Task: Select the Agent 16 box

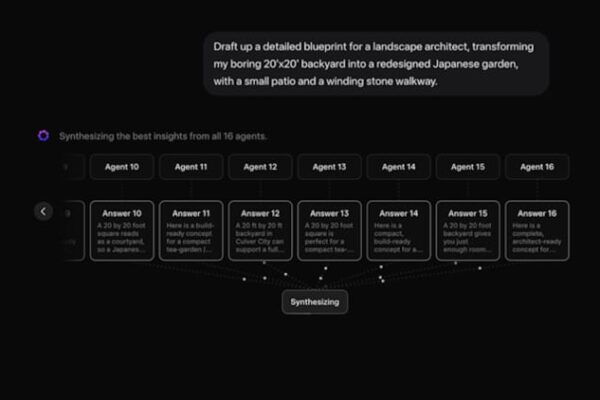Action: (x=537, y=167)
